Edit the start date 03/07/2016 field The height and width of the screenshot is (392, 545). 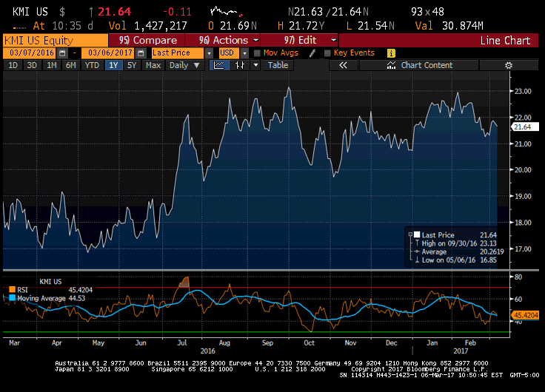tap(30, 53)
